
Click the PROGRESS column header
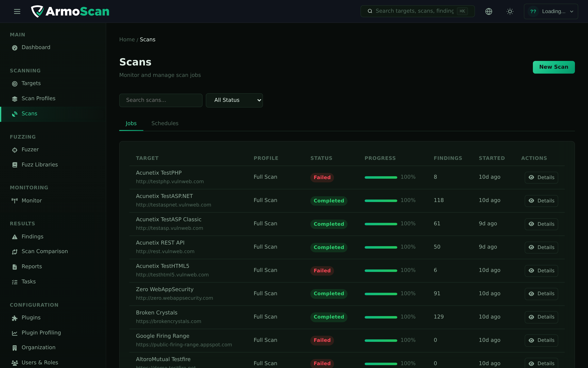(380, 158)
